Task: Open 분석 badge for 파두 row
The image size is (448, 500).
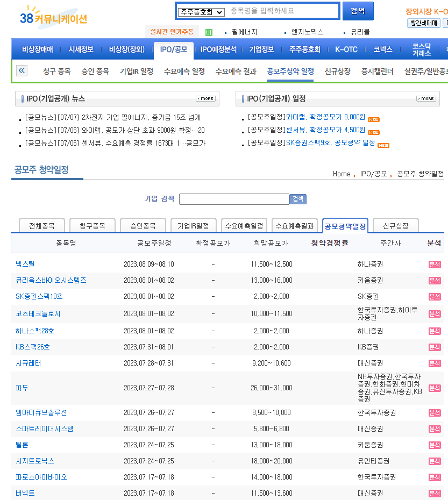Action: tap(435, 388)
